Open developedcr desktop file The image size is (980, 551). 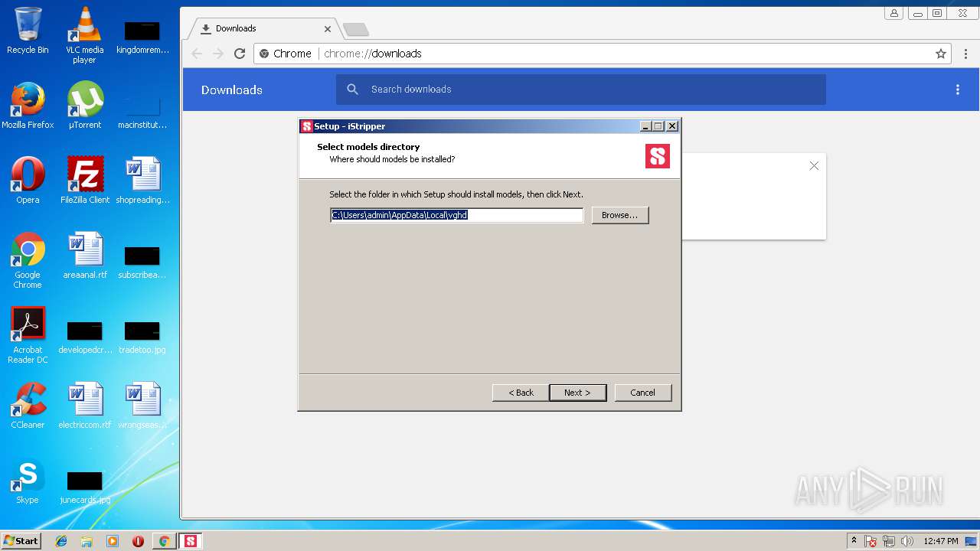[x=84, y=337]
